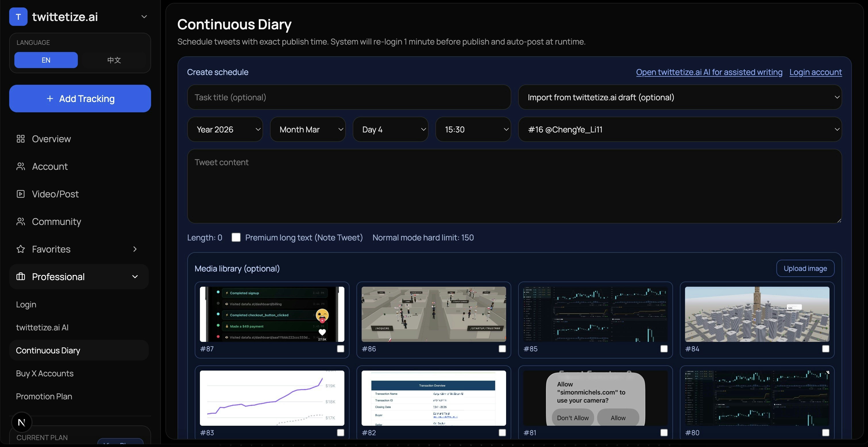Click the Professional briefcase icon
Viewport: 868px width, 447px height.
tap(21, 276)
